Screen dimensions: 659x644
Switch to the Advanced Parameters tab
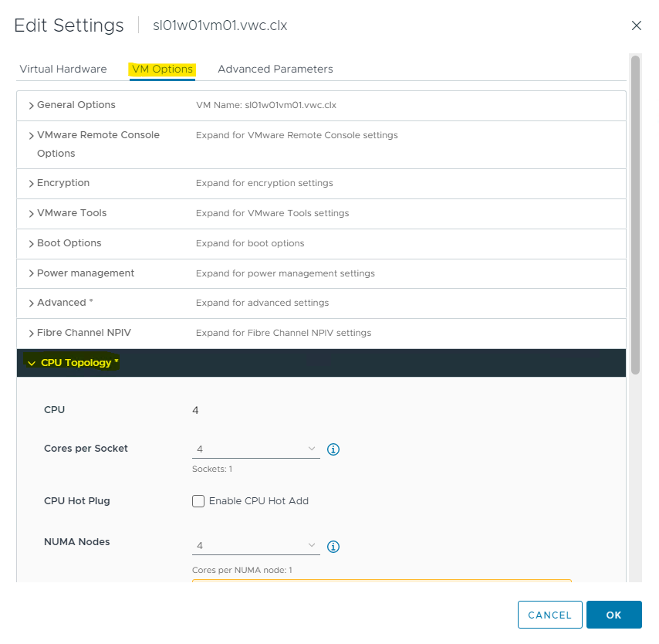tap(275, 69)
